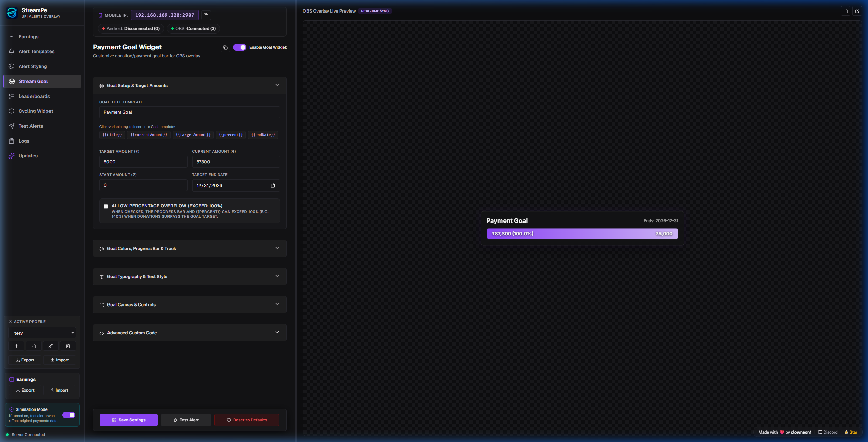Go to Test Alerts in sidebar
The height and width of the screenshot is (442, 868).
point(42,126)
